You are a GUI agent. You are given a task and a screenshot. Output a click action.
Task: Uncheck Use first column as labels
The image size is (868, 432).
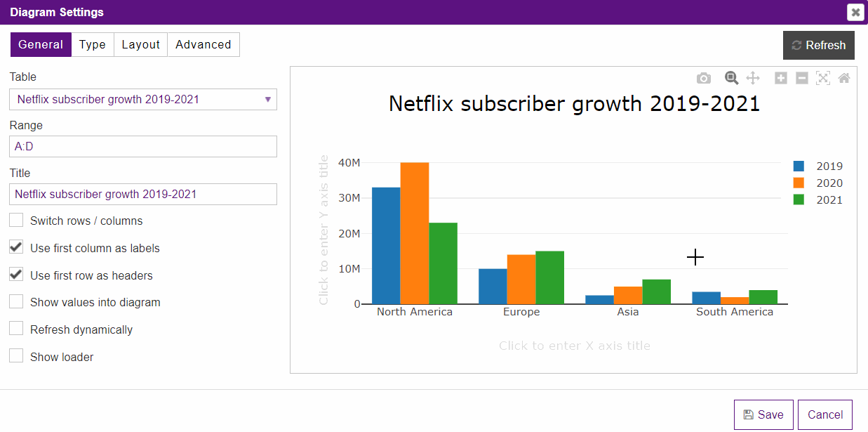coord(16,248)
